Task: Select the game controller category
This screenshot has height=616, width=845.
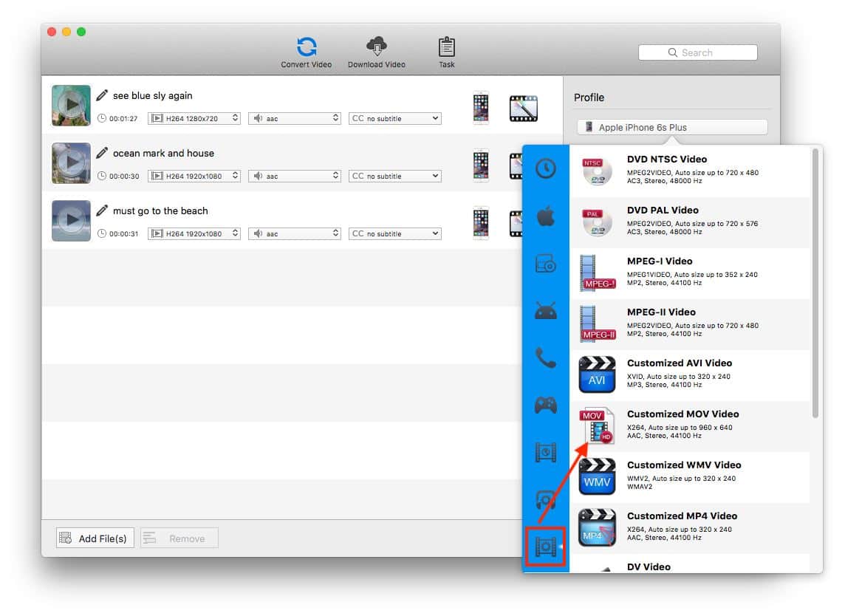Action: pos(545,405)
